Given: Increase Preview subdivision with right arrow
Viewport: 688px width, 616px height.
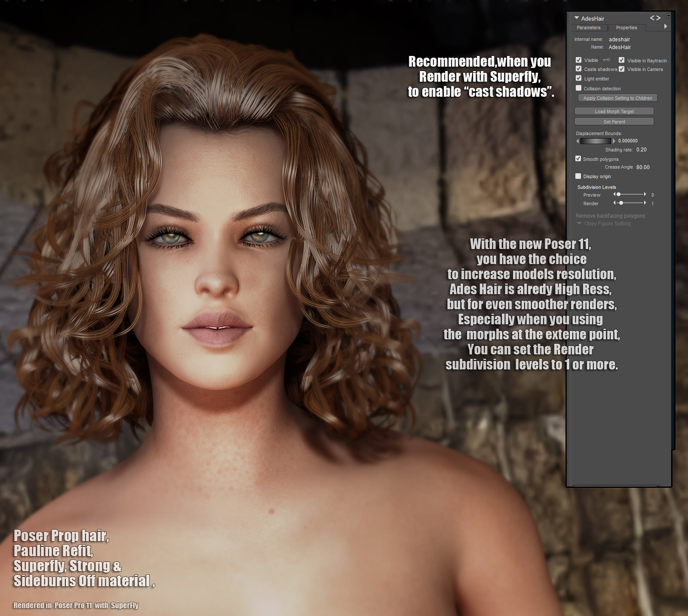Looking at the screenshot, I should [x=645, y=194].
